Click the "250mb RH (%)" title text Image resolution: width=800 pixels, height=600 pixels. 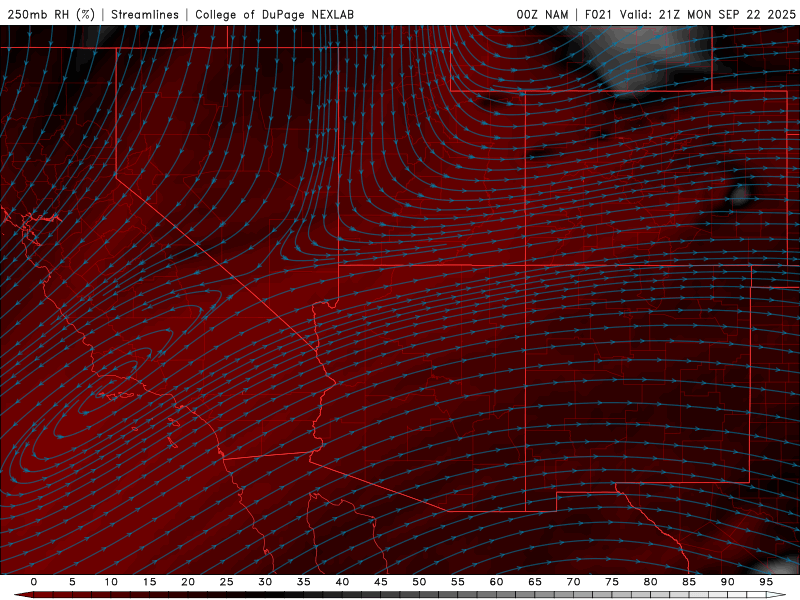(x=51, y=14)
